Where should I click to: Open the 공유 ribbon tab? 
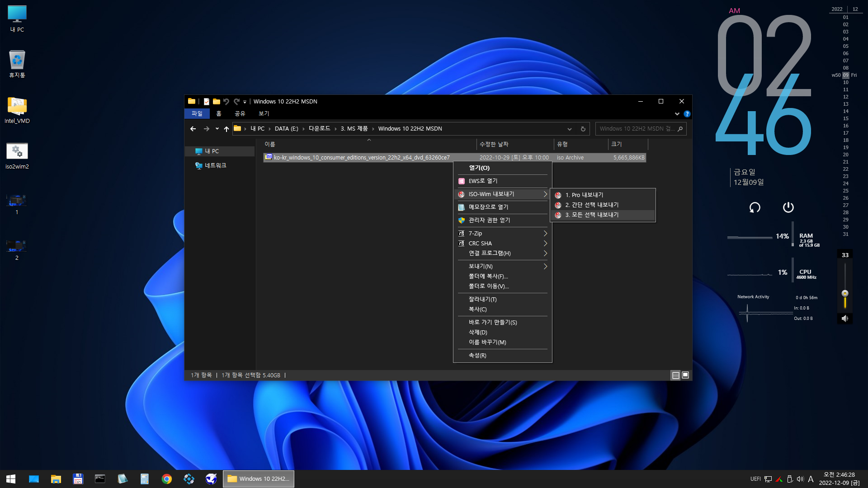[x=240, y=113]
